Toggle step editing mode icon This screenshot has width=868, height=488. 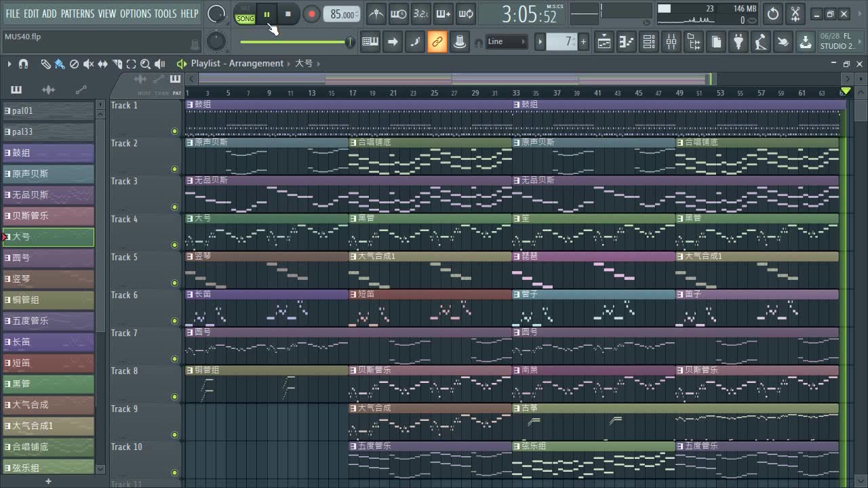click(415, 42)
